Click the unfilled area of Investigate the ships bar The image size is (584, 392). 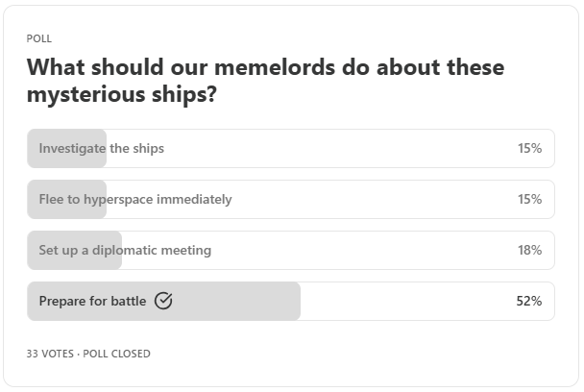click(x=336, y=149)
